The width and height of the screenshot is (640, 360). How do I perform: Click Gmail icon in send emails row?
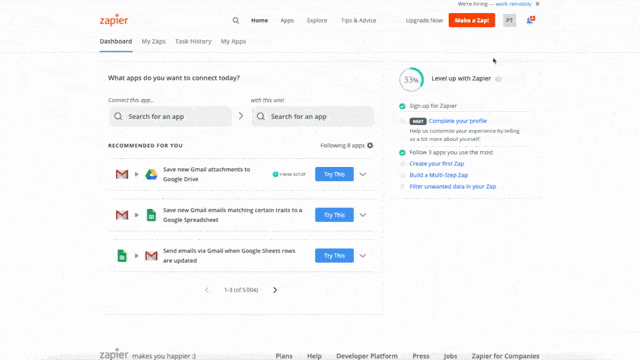(x=151, y=256)
